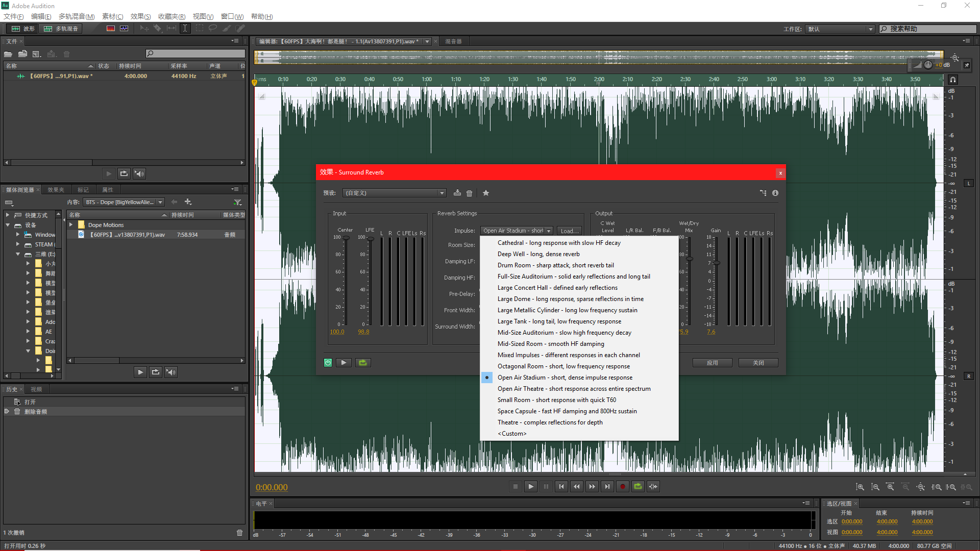Open the 预设 preset dropdown
The image size is (980, 551).
394,193
